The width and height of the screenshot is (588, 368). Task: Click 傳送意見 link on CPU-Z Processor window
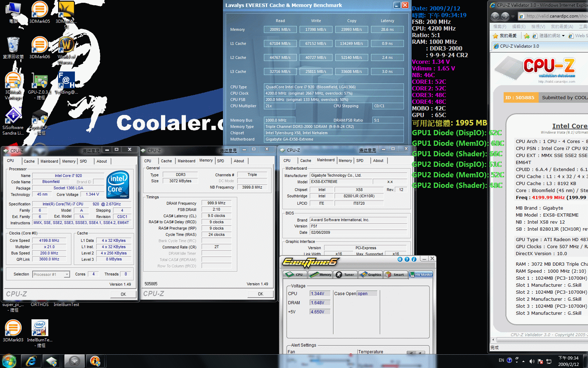(91, 151)
